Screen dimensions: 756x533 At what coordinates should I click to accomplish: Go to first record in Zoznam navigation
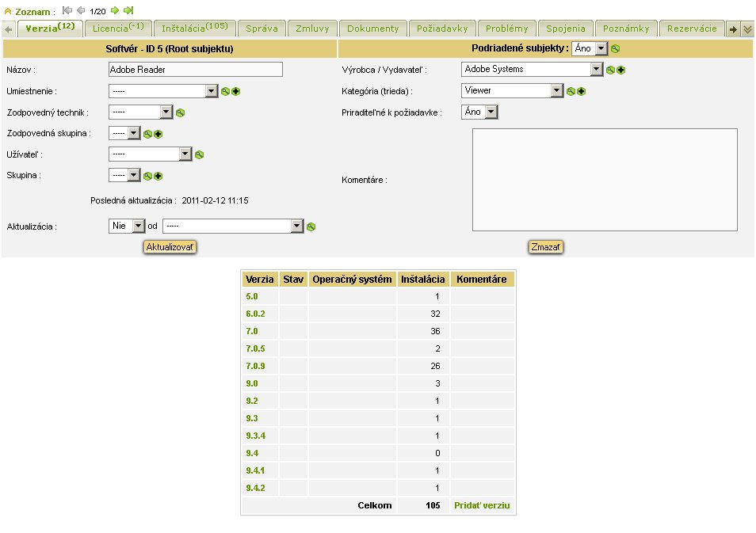click(67, 10)
